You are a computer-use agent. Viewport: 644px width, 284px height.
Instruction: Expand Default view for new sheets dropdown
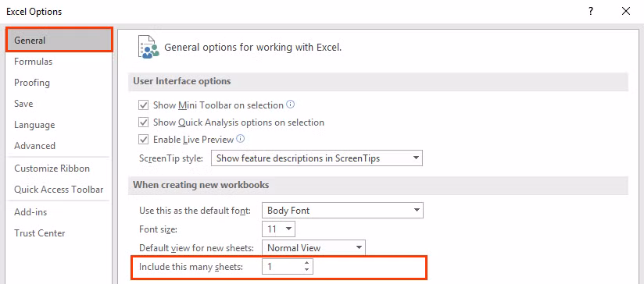pos(313,247)
